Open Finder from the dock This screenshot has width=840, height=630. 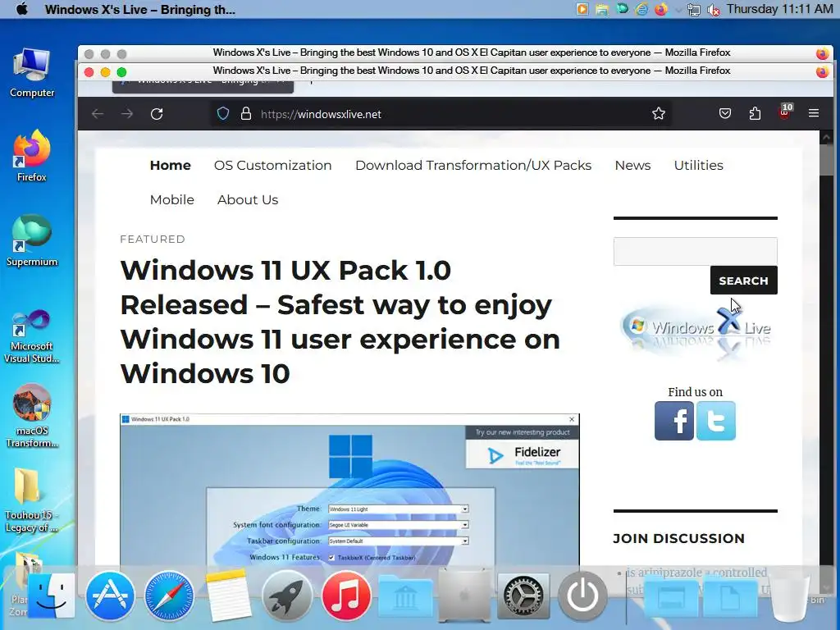click(x=52, y=595)
